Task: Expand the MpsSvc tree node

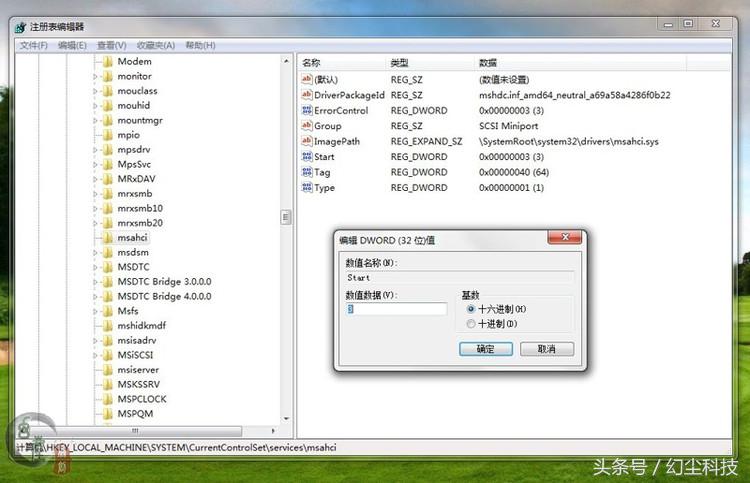Action: pos(95,165)
